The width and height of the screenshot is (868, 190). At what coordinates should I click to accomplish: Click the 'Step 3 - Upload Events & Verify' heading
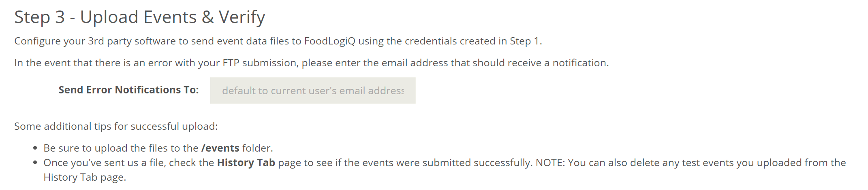pyautogui.click(x=140, y=17)
